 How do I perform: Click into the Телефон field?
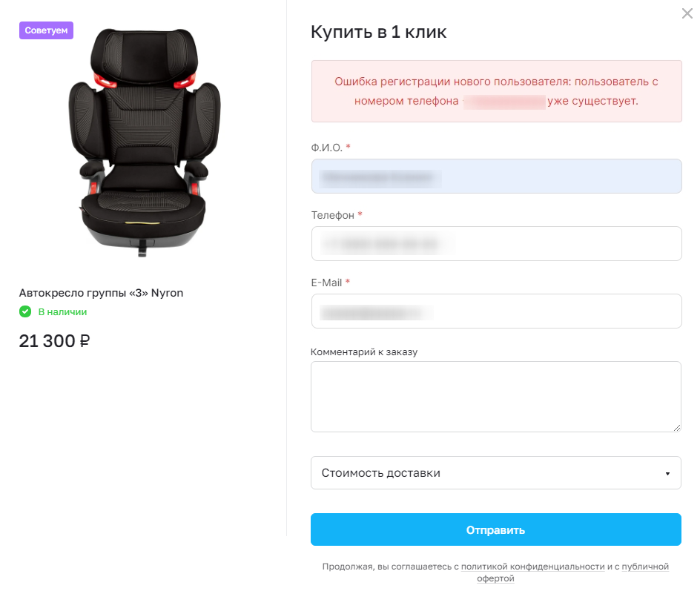pos(496,244)
